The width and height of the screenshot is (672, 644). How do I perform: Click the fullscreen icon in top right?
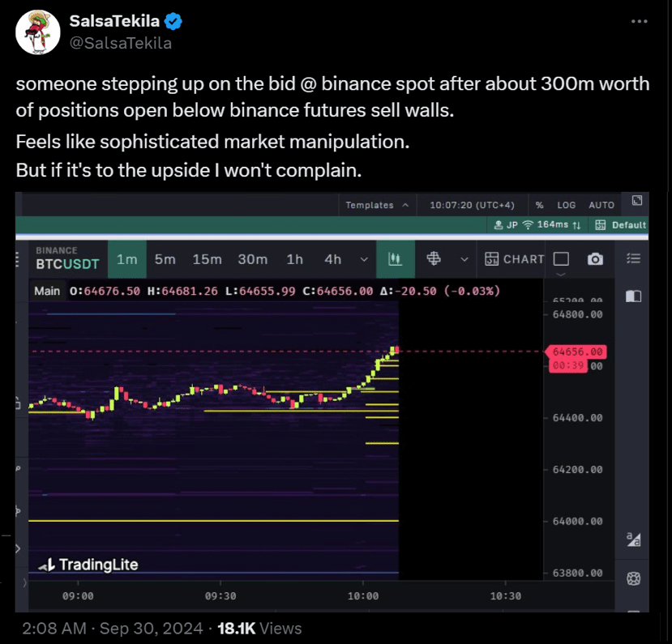coord(636,200)
